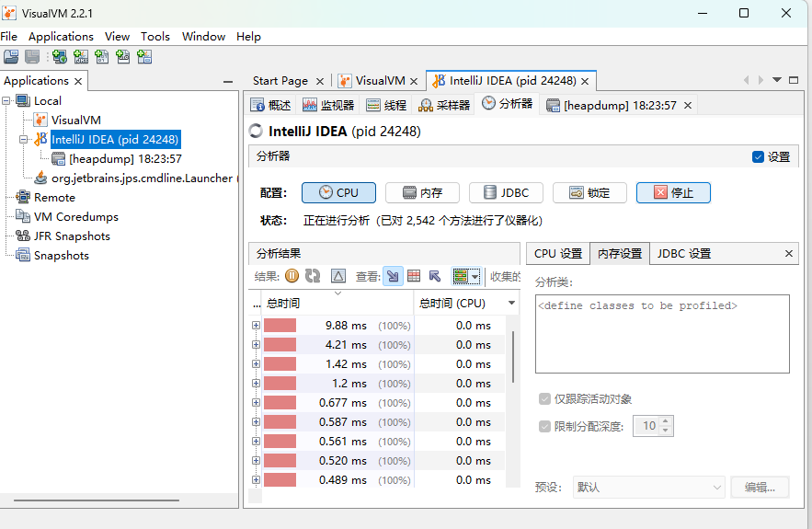
Task: Click the Add VM Coredump toolbar icon
Action: [x=102, y=56]
